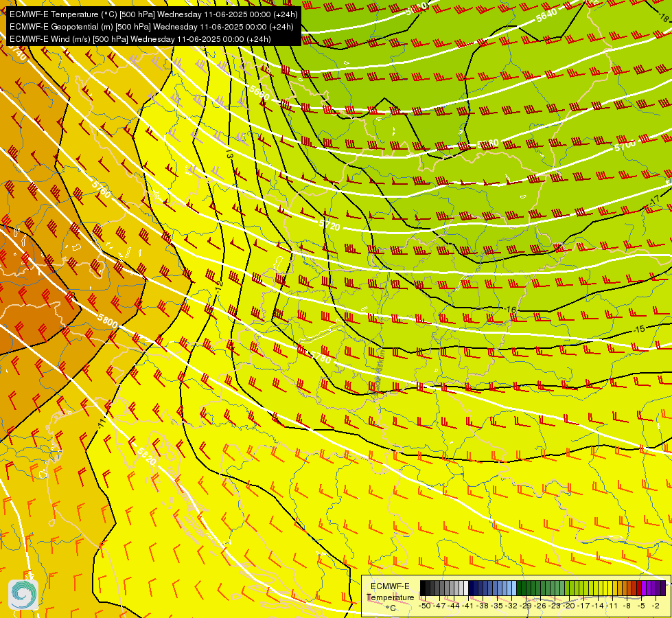Select the ECMWF-E Temperature header line
Image resolution: width=672 pixels, height=618 pixels.
coord(154,14)
